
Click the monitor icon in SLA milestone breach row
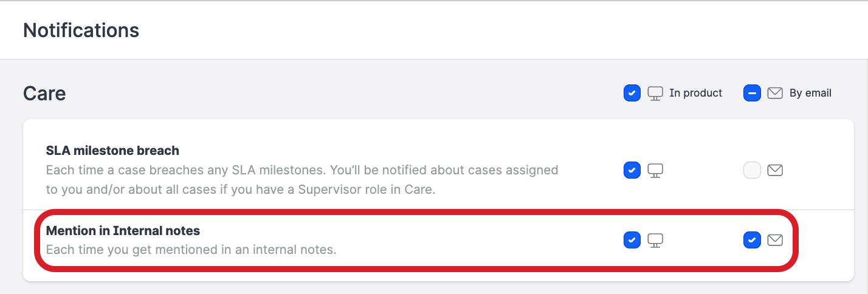tap(655, 171)
